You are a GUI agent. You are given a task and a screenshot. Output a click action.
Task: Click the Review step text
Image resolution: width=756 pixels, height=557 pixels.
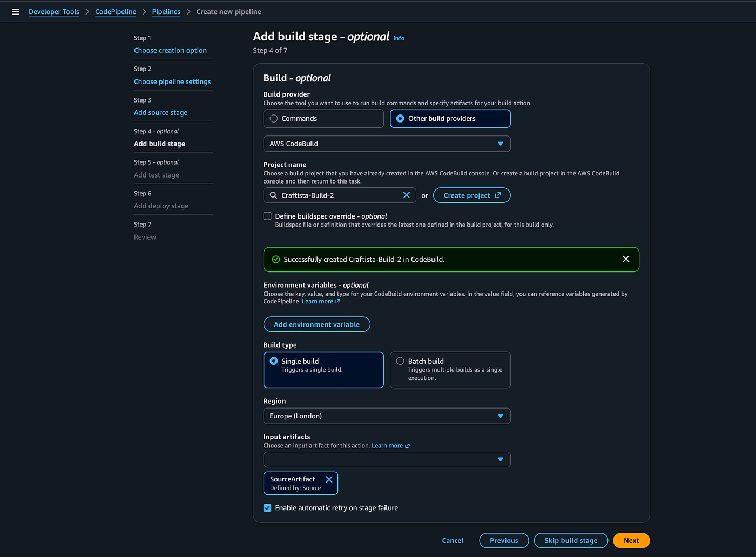(145, 237)
